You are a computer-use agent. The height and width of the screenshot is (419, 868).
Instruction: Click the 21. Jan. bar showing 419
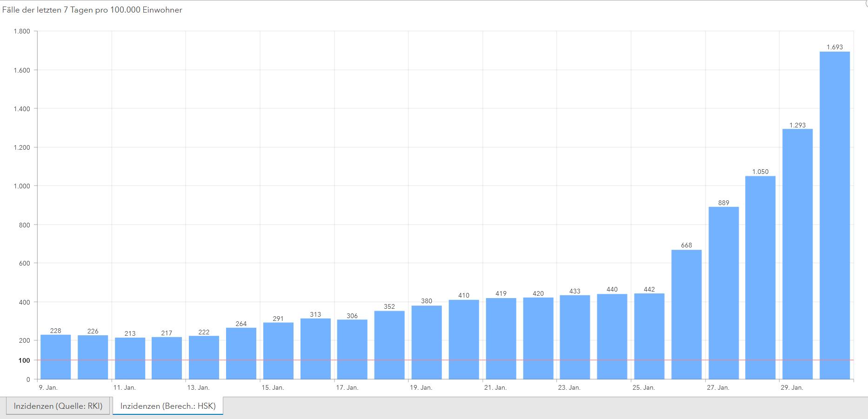click(501, 339)
